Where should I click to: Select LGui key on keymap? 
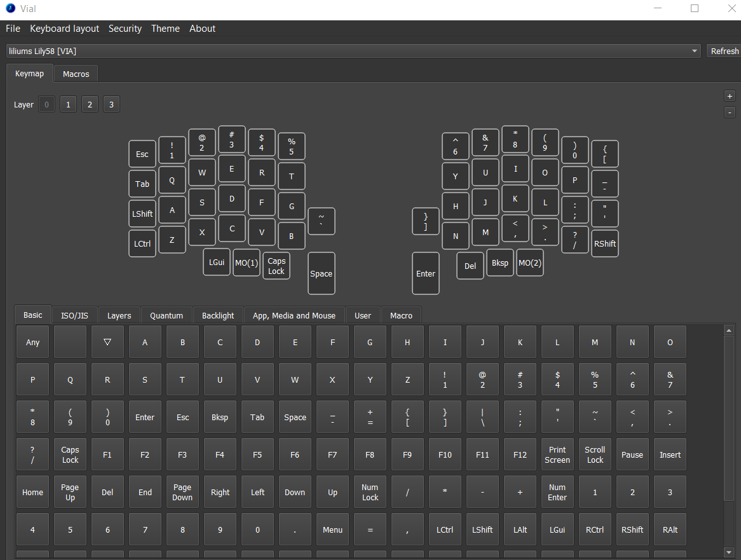coord(217,262)
